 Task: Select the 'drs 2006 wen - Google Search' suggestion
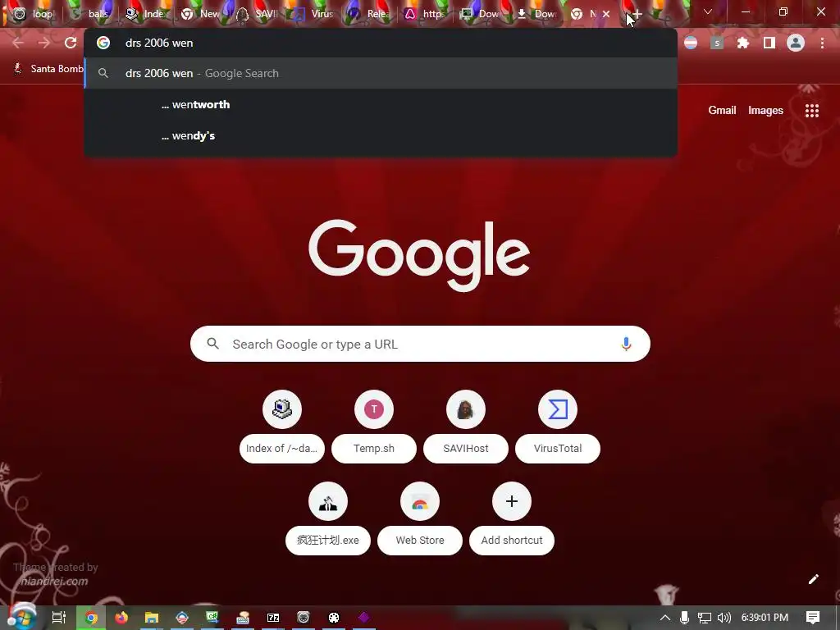381,73
